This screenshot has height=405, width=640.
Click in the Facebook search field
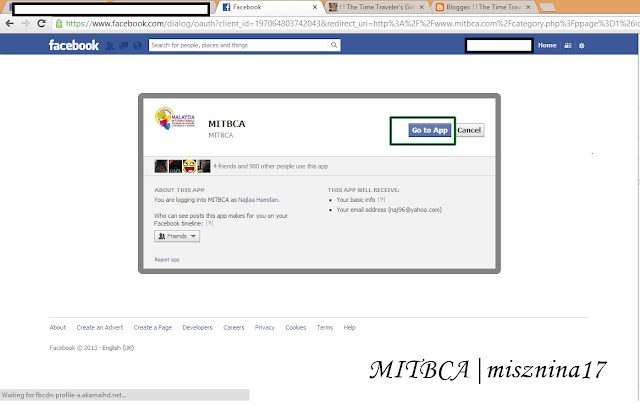coord(239,45)
